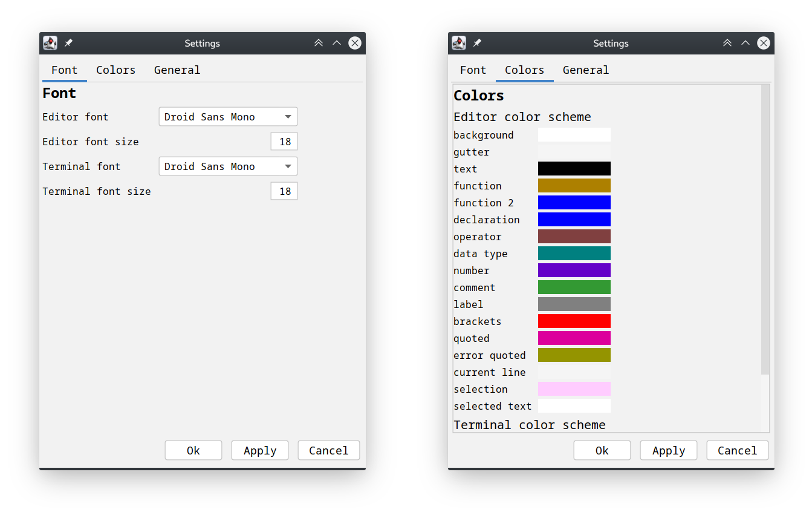
Task: Change the label gray swatch
Action: point(574,304)
